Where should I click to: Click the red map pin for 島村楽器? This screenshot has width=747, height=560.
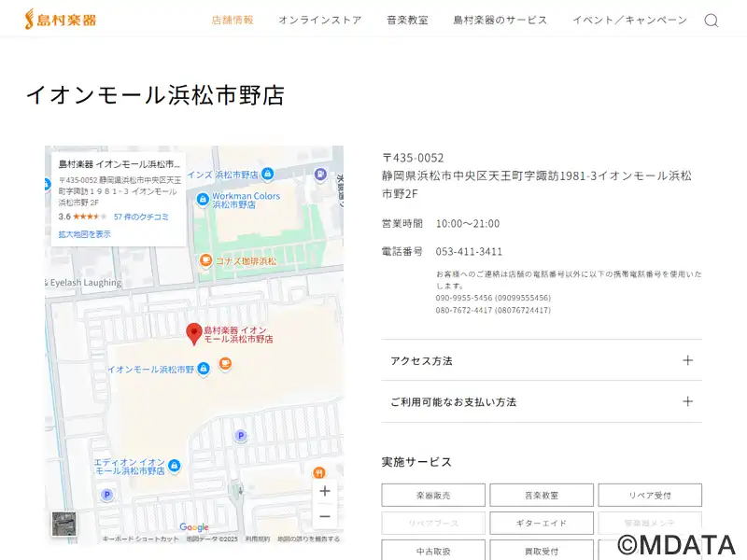(194, 334)
